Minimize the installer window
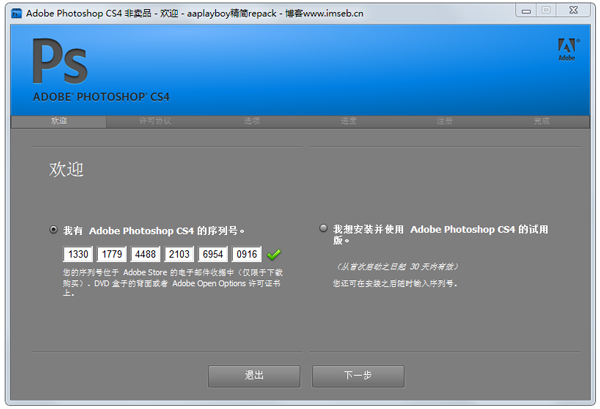 coord(527,10)
